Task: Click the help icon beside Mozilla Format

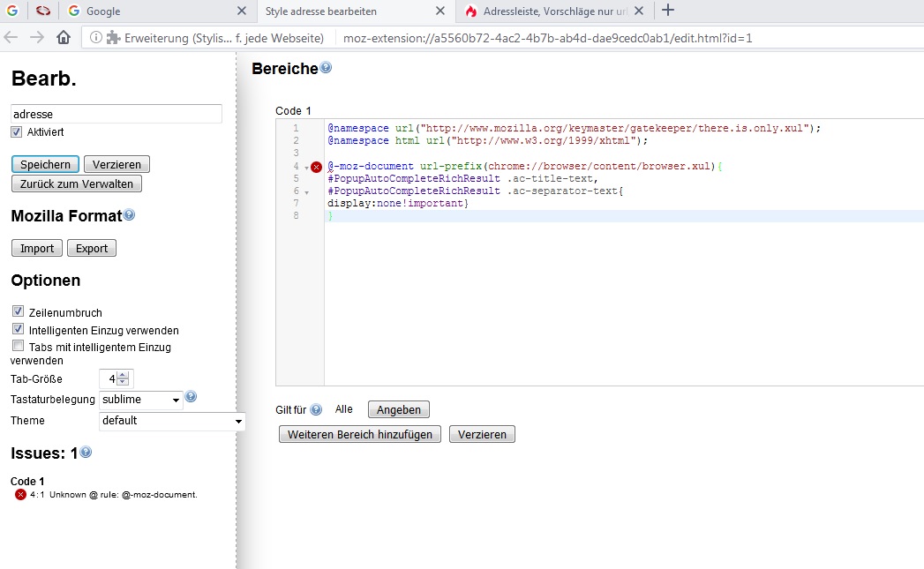Action: point(130,214)
